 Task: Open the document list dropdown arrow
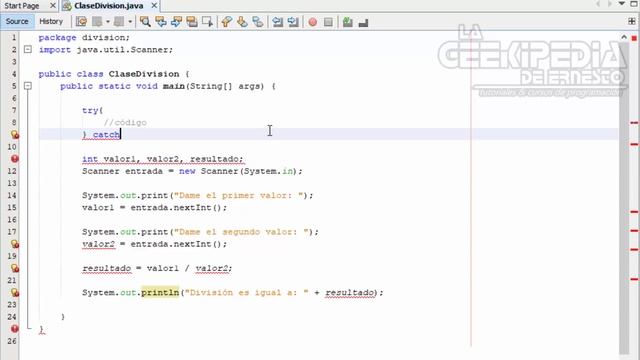pyautogui.click(x=622, y=4)
